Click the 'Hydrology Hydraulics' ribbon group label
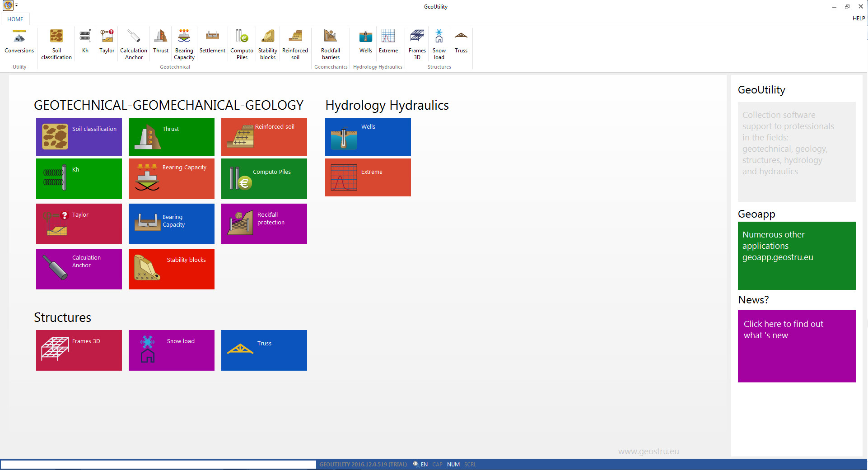868x470 pixels. pyautogui.click(x=378, y=67)
